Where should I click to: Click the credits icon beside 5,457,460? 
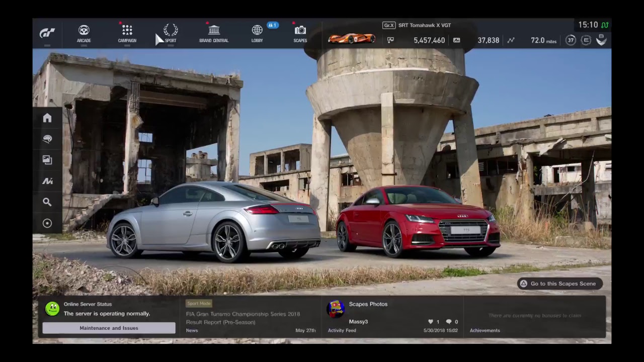point(390,40)
